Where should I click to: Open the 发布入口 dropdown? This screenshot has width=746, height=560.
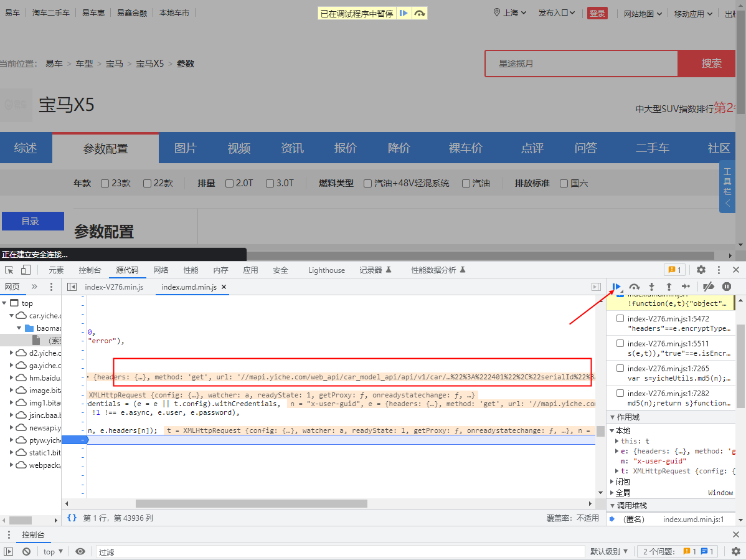557,13
